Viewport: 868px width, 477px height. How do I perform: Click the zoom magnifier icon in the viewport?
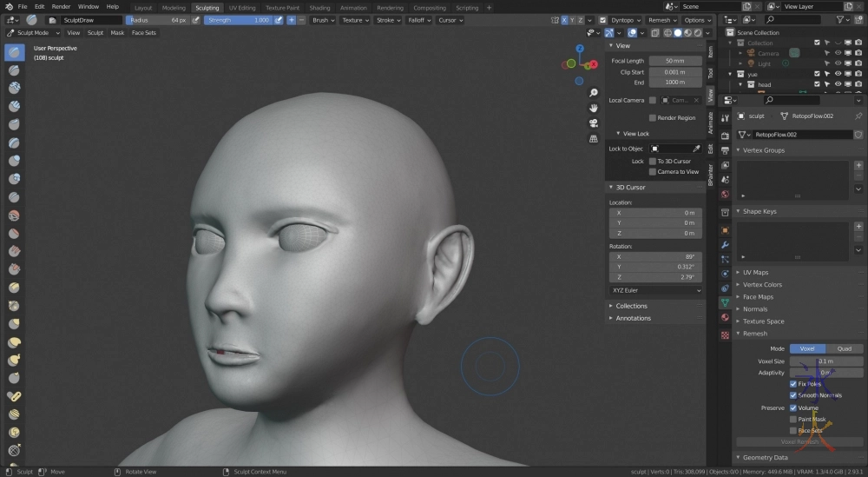click(594, 93)
